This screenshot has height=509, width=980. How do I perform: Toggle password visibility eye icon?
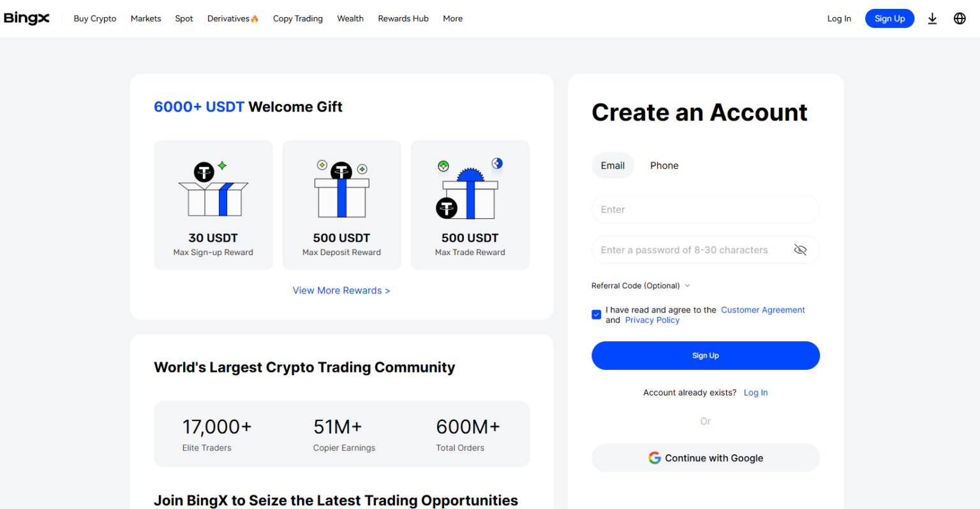[800, 250]
